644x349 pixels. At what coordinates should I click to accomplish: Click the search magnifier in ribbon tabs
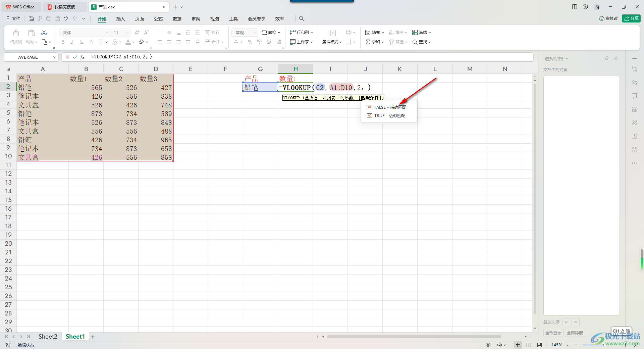302,19
